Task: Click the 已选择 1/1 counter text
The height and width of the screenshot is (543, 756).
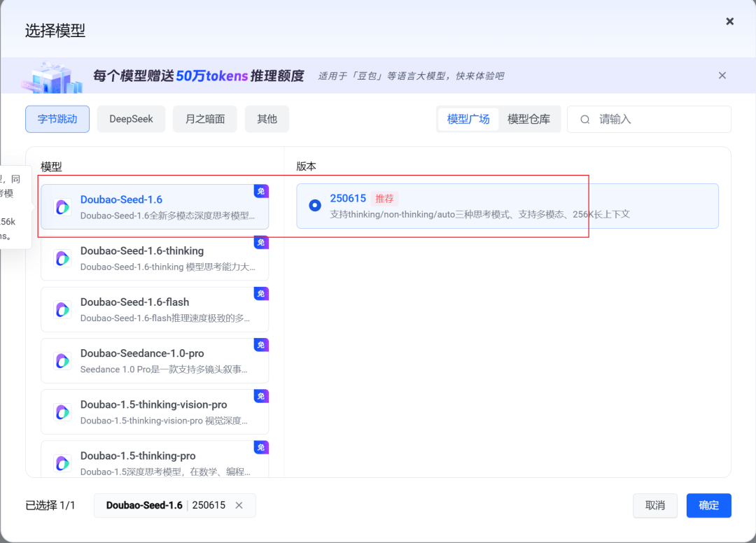Action: click(50, 505)
